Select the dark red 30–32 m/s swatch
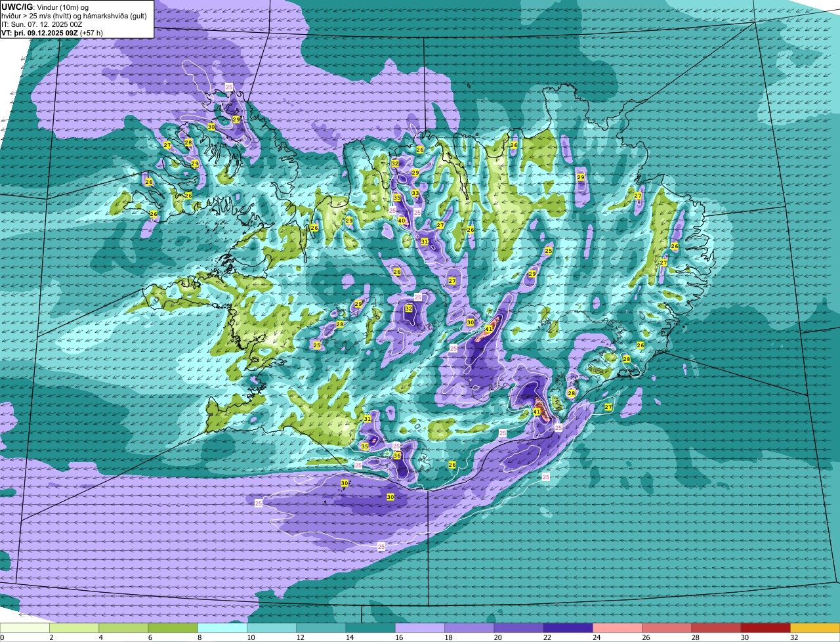The height and width of the screenshot is (642, 840). (x=766, y=628)
